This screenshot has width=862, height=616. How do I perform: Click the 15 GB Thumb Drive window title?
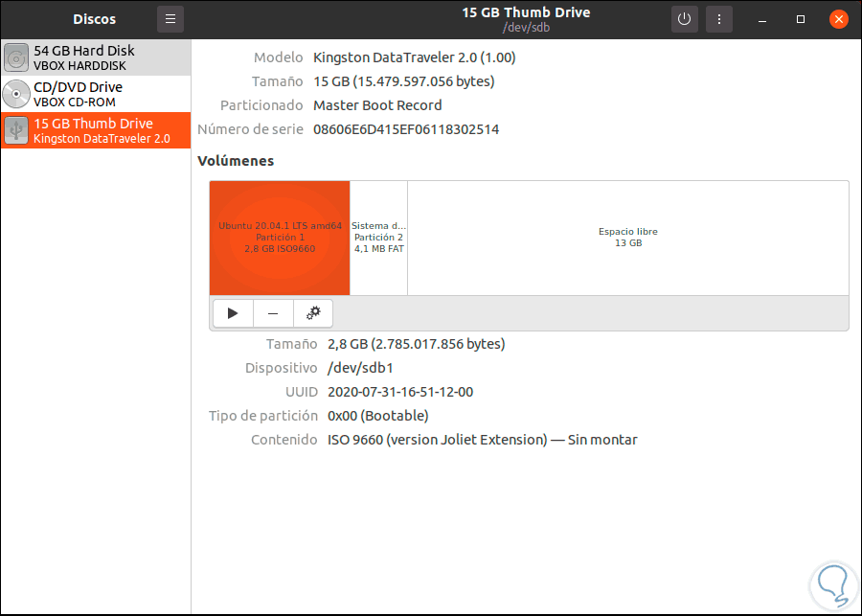[x=526, y=12]
